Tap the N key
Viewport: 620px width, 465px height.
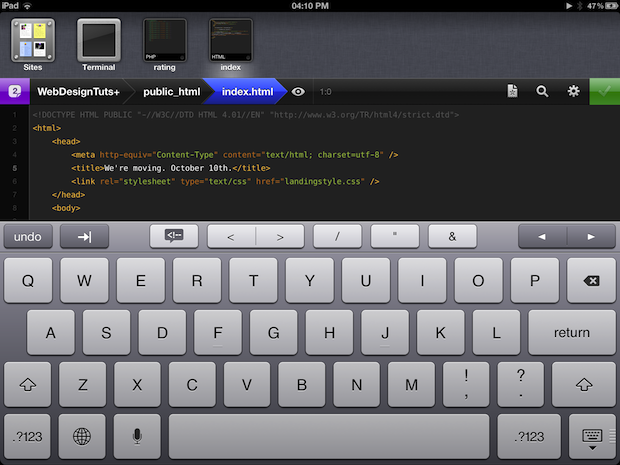click(x=357, y=384)
